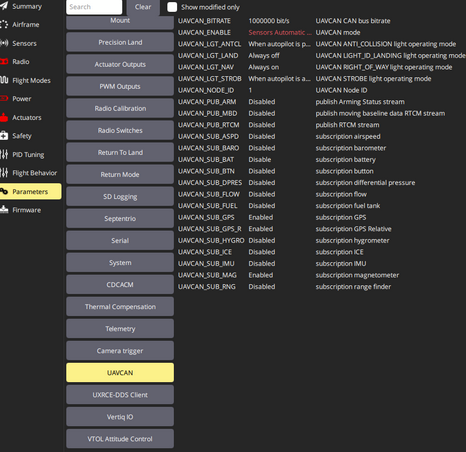
Task: Edit the UAVCAN_BITRATE value
Action: (269, 21)
